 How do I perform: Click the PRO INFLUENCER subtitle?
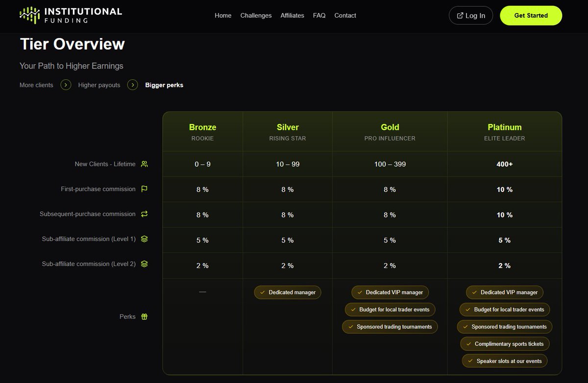tap(390, 139)
